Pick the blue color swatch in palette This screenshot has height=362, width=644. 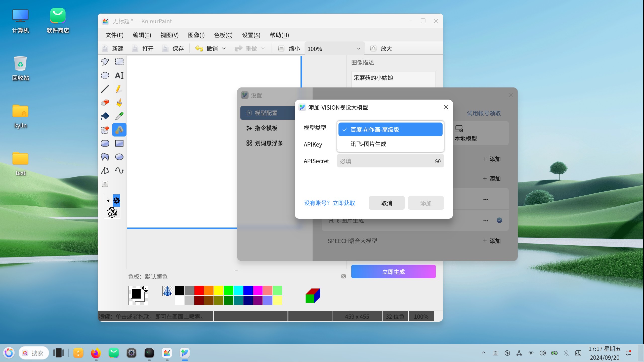248,291
